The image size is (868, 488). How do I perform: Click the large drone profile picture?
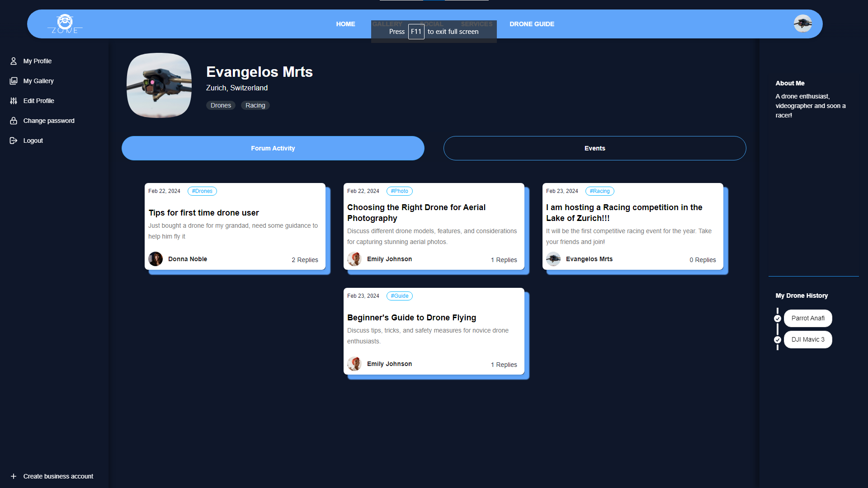pyautogui.click(x=159, y=85)
